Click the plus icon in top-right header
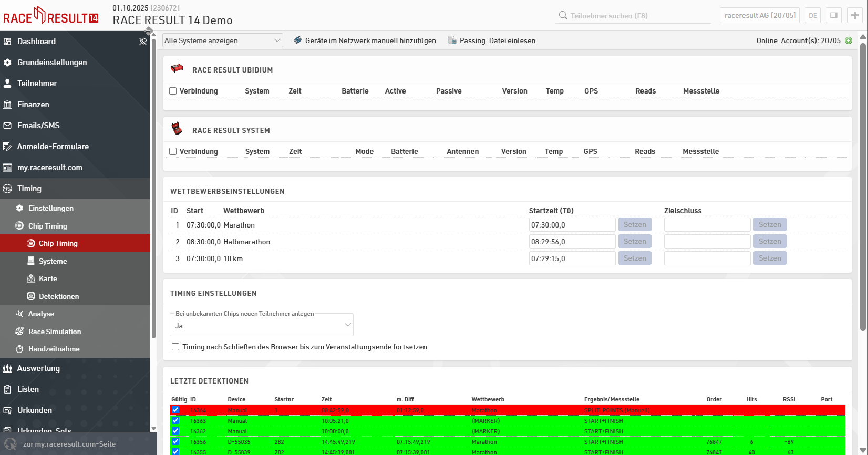 coord(855,15)
